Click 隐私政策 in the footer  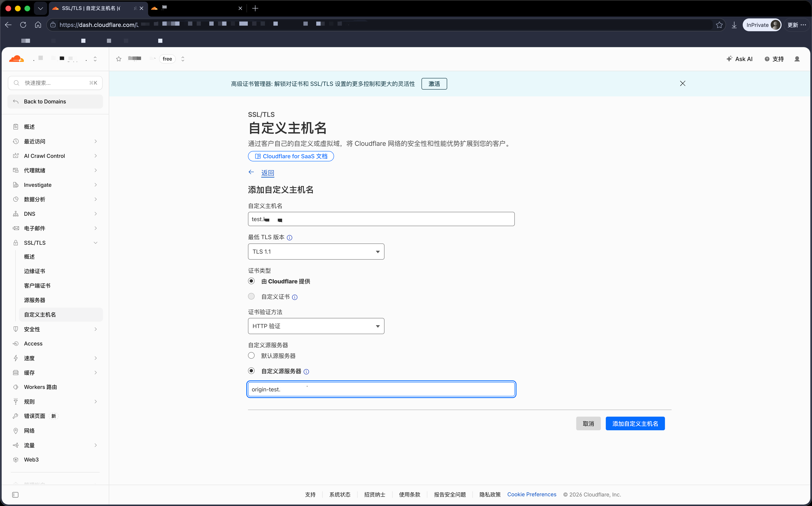click(x=490, y=495)
